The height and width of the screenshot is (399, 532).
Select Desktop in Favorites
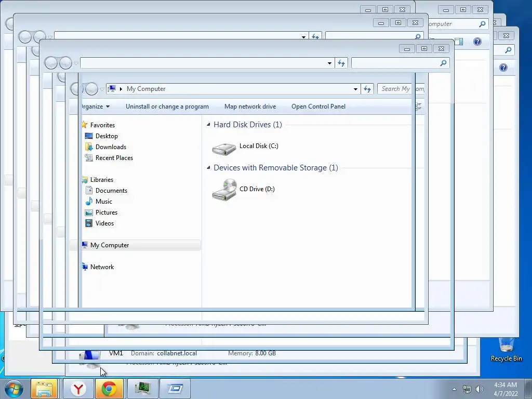(107, 136)
